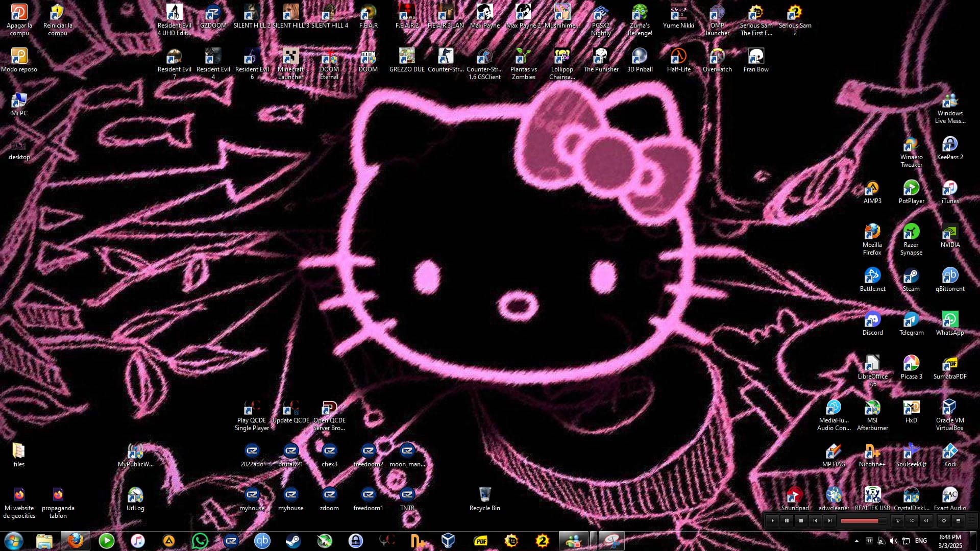Select the 3D Pinball desktop icon
The height and width of the screenshot is (551, 980).
(640, 60)
